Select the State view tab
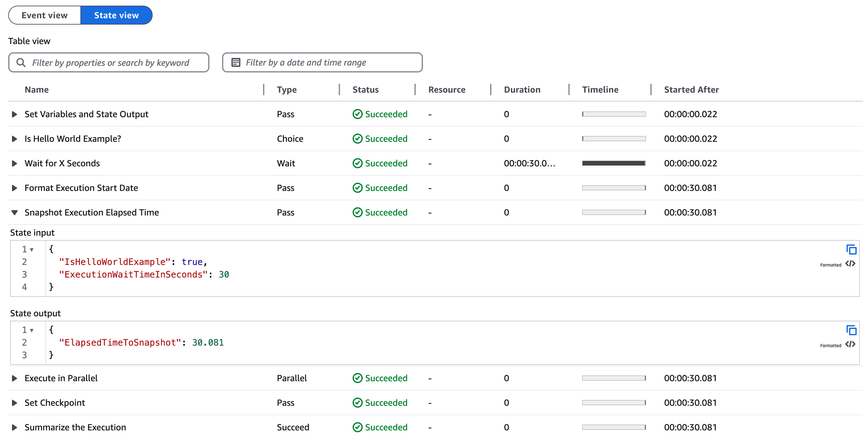Screen dimensions: 868x448 [x=116, y=15]
